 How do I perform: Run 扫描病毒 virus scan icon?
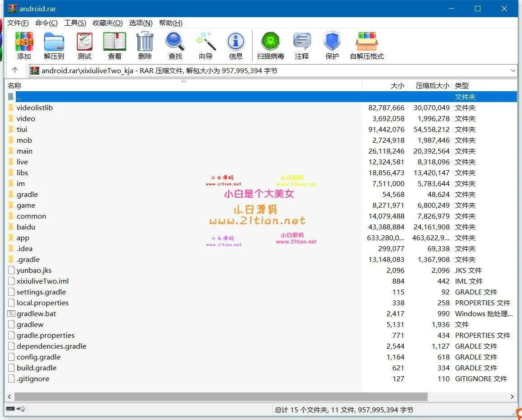pos(270,42)
